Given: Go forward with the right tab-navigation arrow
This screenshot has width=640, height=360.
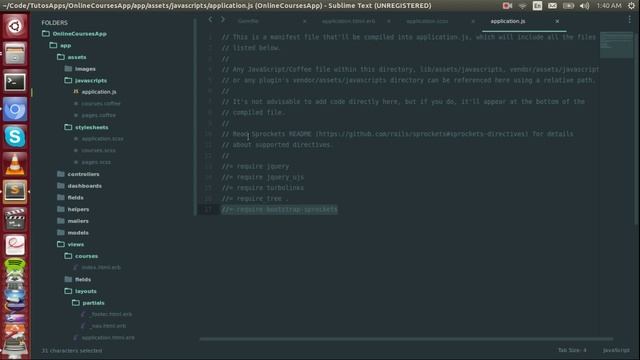Looking at the screenshot, I should tap(223, 19).
